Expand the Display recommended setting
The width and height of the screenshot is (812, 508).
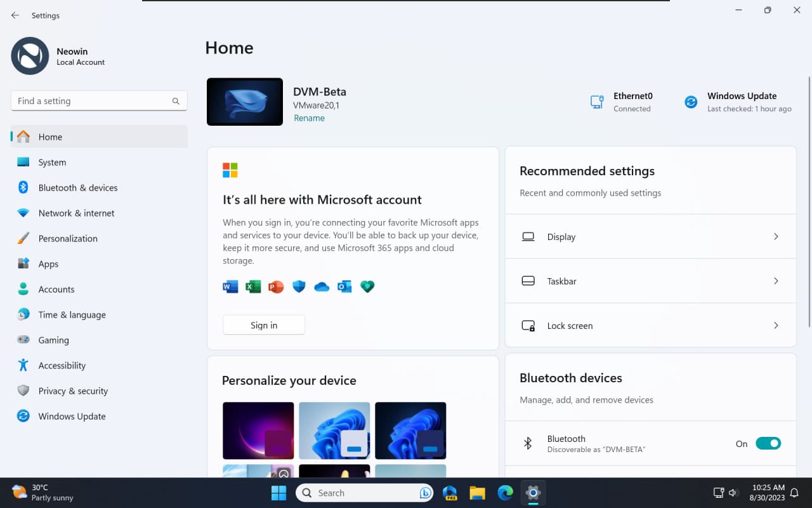650,236
